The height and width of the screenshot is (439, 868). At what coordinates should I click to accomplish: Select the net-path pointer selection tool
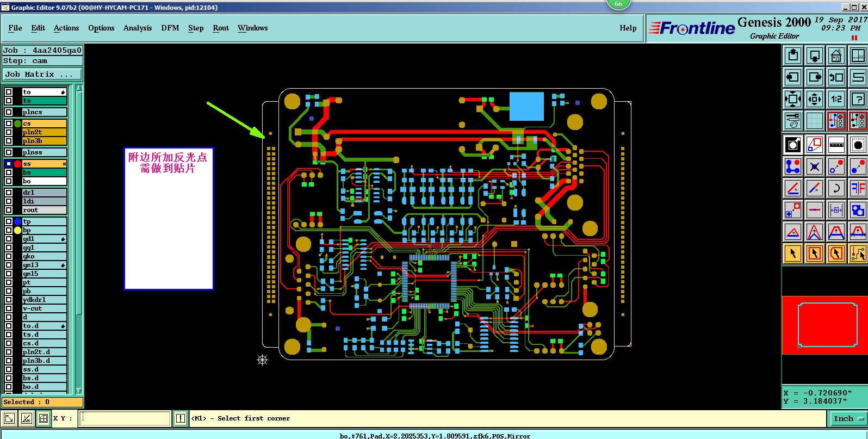tap(858, 253)
